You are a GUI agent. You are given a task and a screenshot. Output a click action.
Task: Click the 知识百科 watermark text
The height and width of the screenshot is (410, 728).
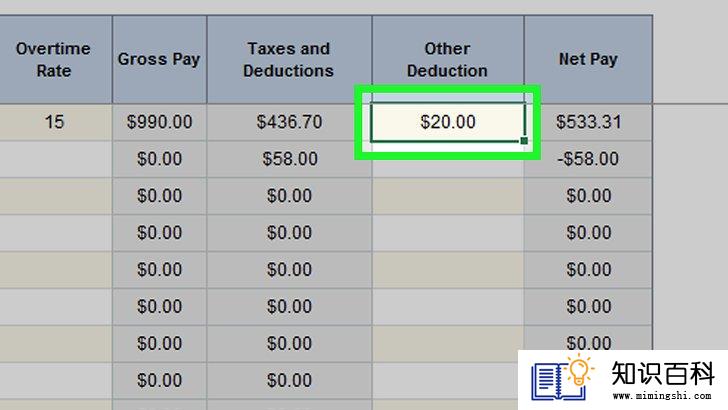[x=663, y=373]
